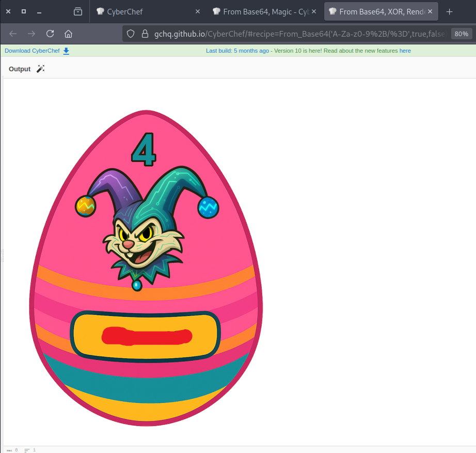Go to the browser home page
Screen dimensions: 476x453
[x=68, y=34]
